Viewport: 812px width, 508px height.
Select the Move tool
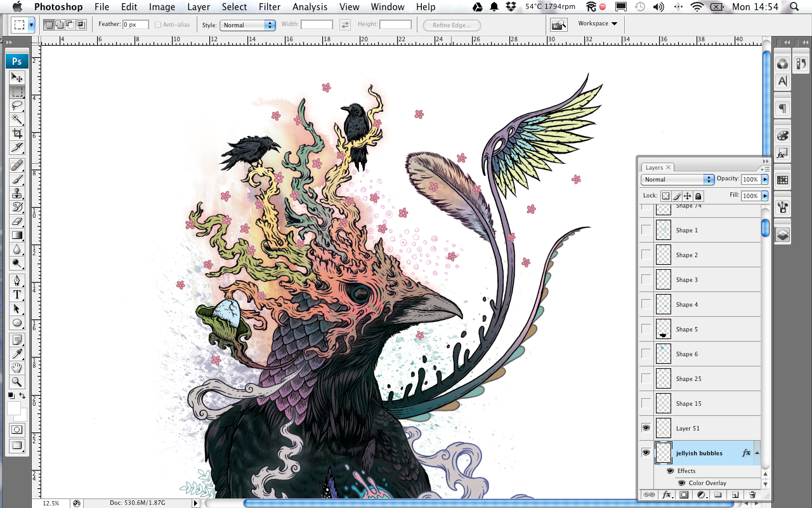point(17,77)
